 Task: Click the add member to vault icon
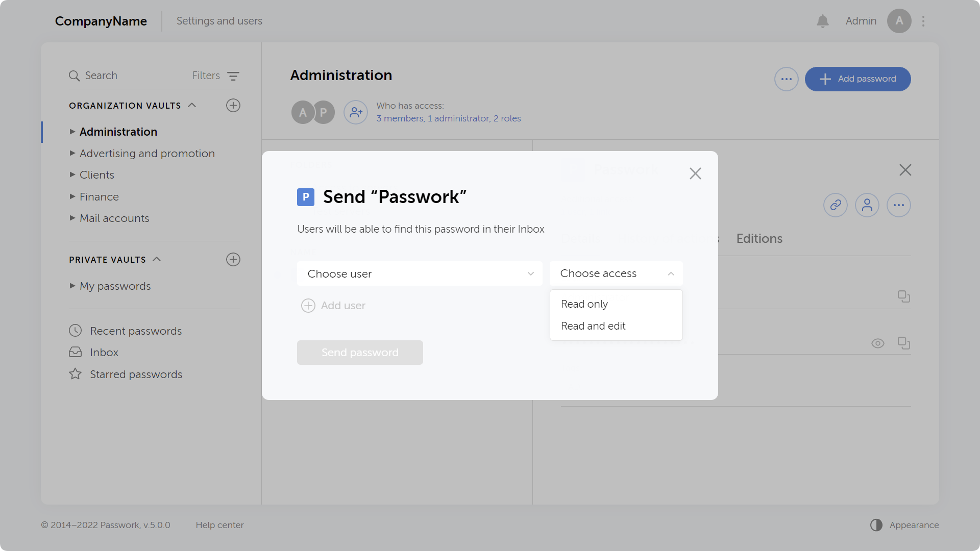(355, 112)
